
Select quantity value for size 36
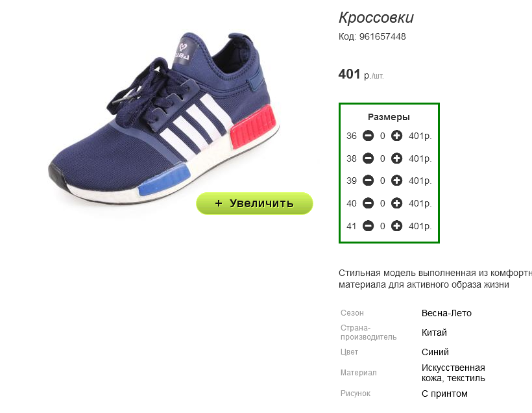(382, 136)
